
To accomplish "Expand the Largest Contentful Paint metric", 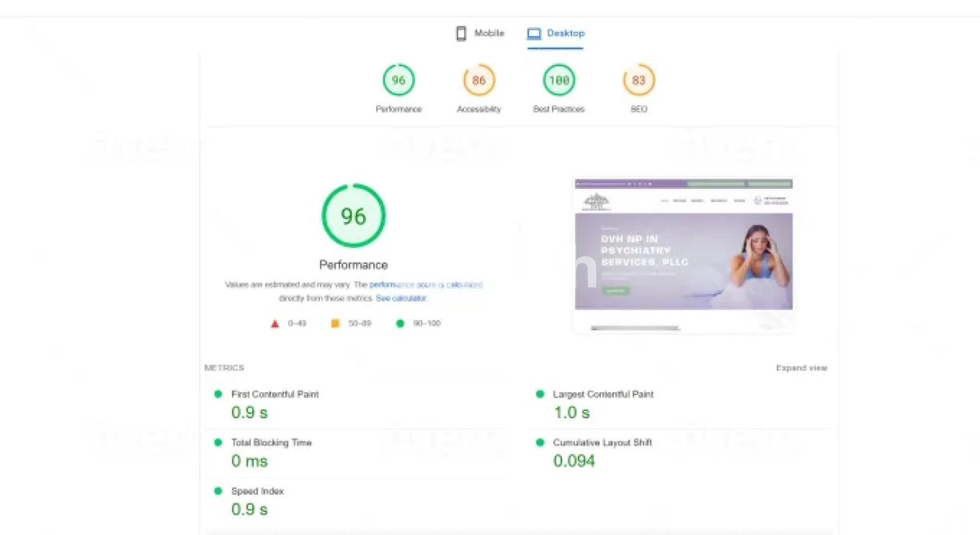I will coord(603,394).
